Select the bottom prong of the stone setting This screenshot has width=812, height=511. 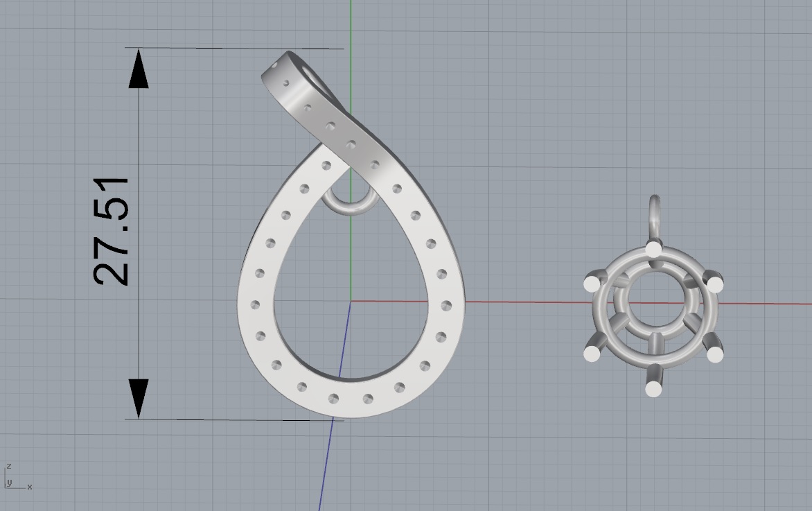pos(653,388)
